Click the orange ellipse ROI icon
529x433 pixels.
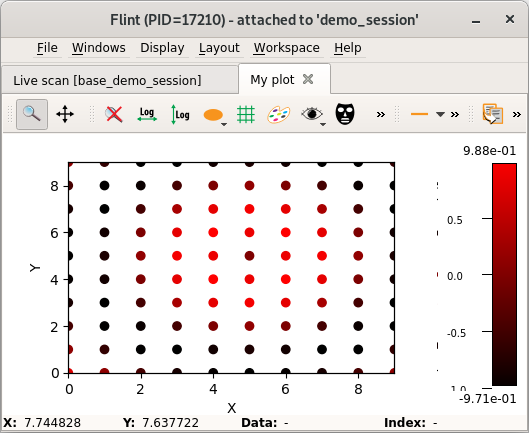[213, 115]
